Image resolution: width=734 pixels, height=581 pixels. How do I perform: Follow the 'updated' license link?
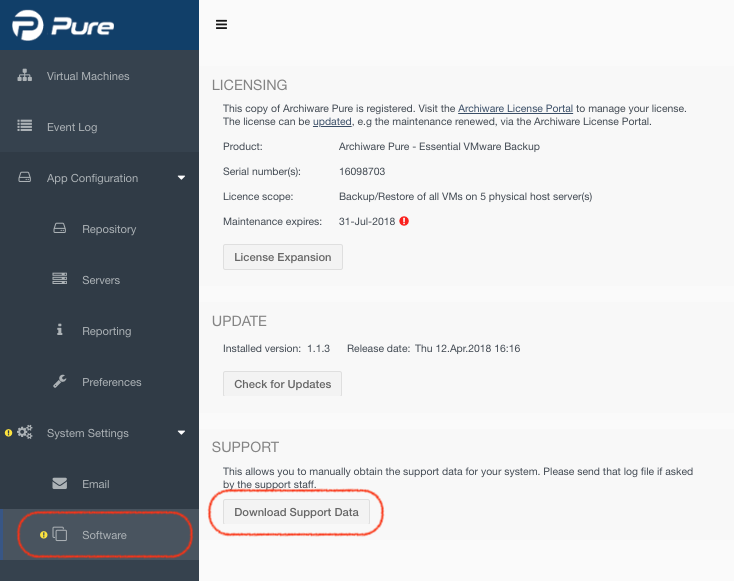332,122
